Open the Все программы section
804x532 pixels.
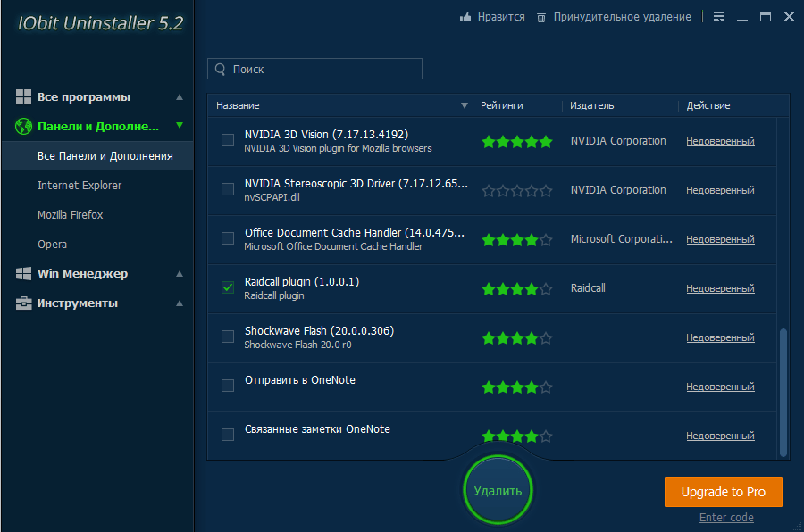pyautogui.click(x=84, y=97)
